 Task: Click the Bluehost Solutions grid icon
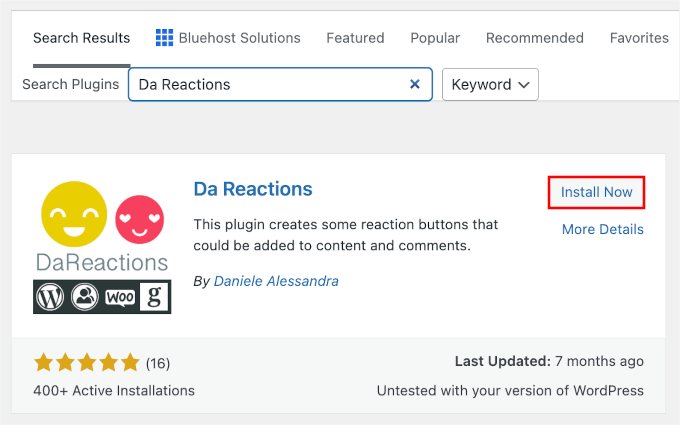pyautogui.click(x=164, y=38)
